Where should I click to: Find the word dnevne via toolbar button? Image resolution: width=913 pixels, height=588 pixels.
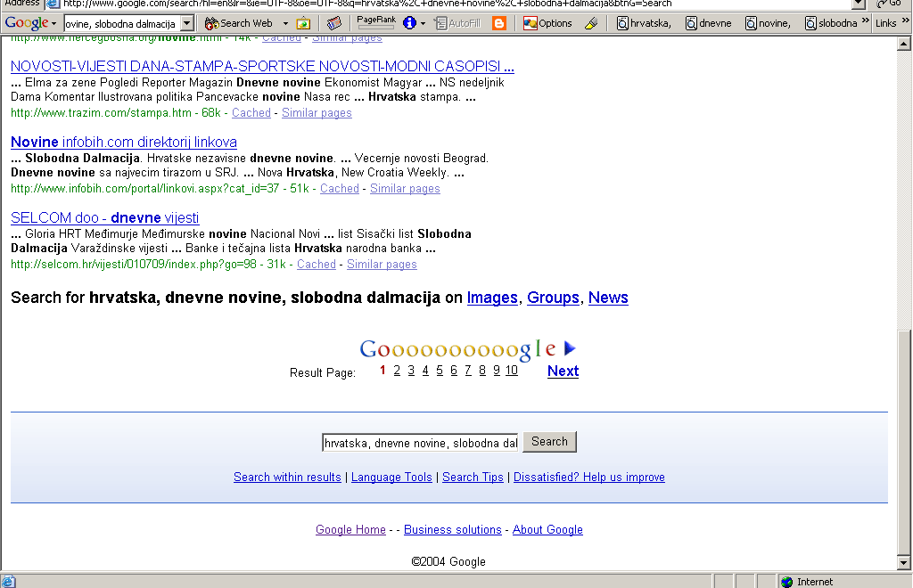click(708, 23)
